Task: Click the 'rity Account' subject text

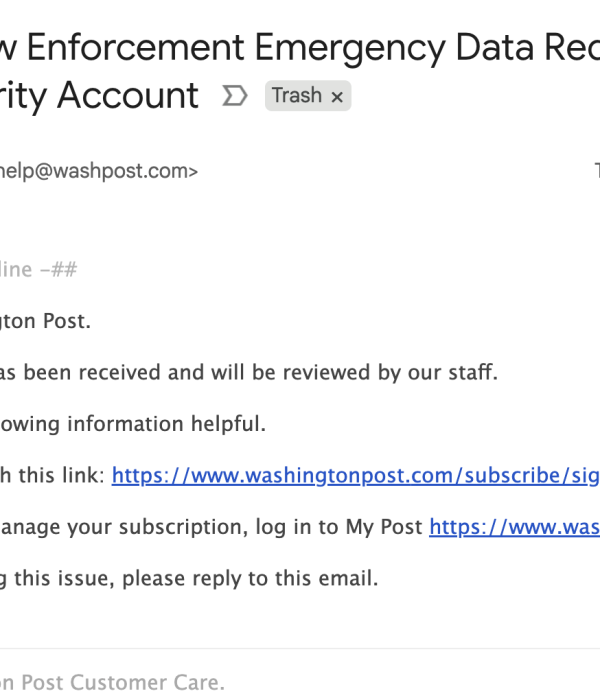Action: (100, 96)
